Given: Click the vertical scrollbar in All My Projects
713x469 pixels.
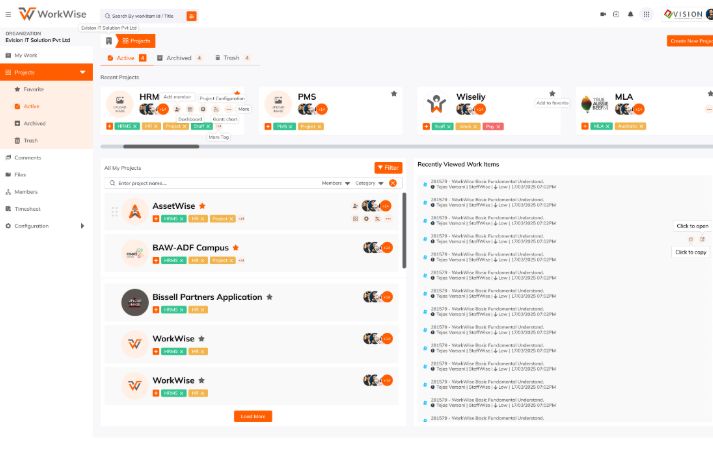Looking at the screenshot, I should point(404,230).
